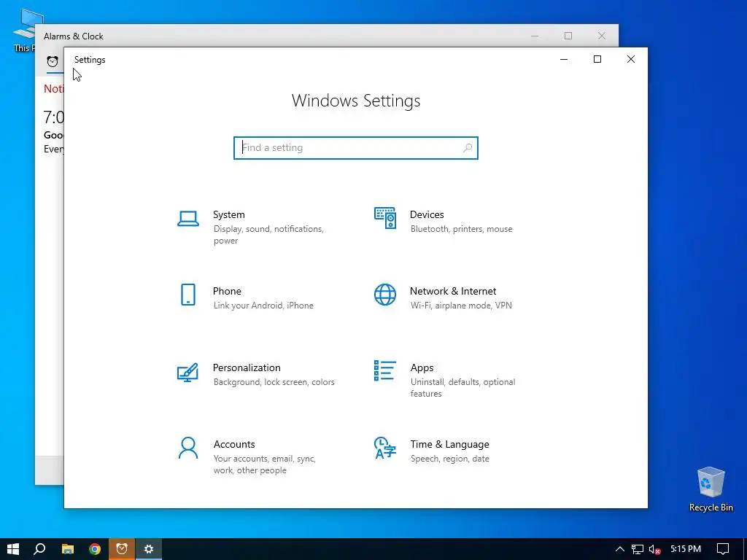Image resolution: width=747 pixels, height=560 pixels.
Task: Switch to Alarms & Clock taskbar button
Action: (x=122, y=549)
